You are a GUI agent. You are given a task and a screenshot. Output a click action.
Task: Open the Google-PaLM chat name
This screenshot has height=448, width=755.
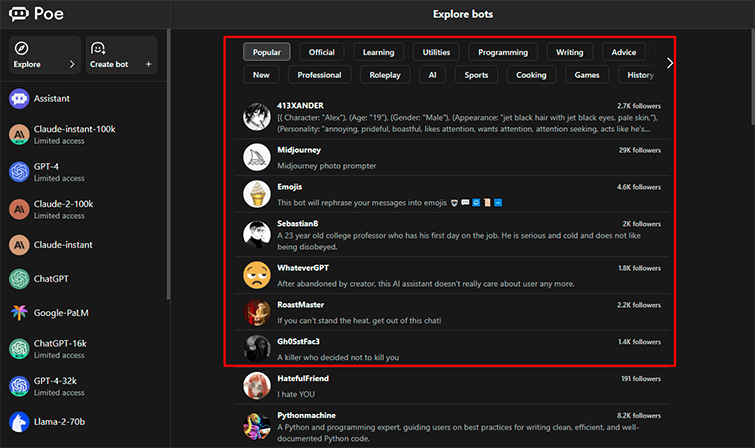pyautogui.click(x=61, y=313)
